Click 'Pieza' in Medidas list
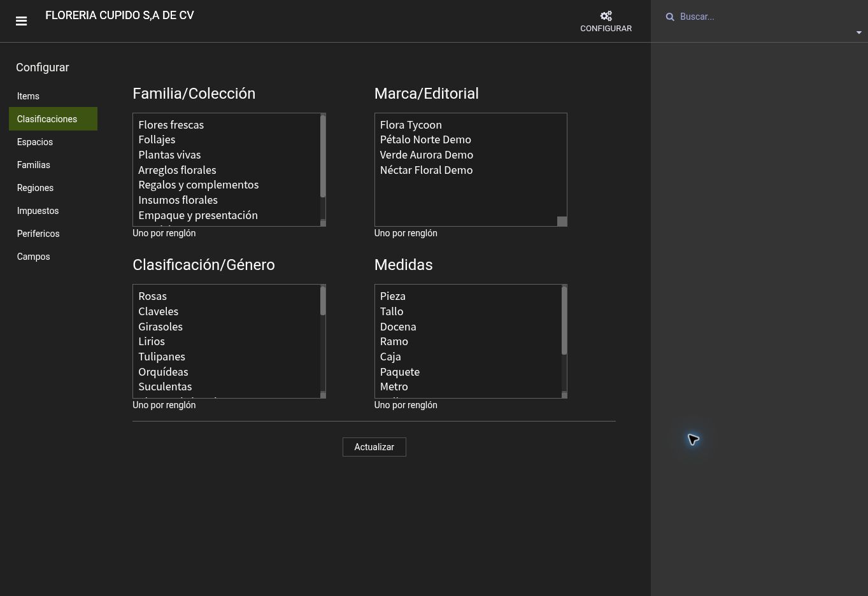Image resolution: width=868 pixels, height=596 pixels. coord(393,296)
